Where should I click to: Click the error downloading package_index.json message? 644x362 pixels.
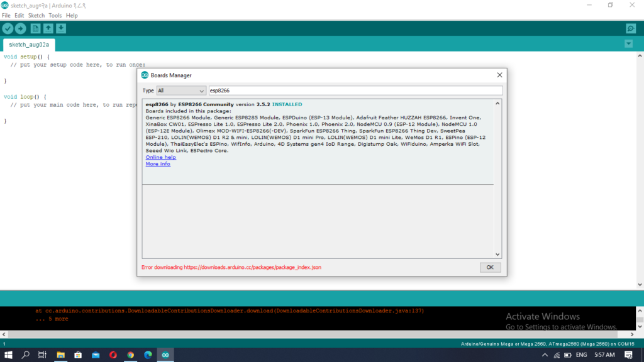[231, 267]
